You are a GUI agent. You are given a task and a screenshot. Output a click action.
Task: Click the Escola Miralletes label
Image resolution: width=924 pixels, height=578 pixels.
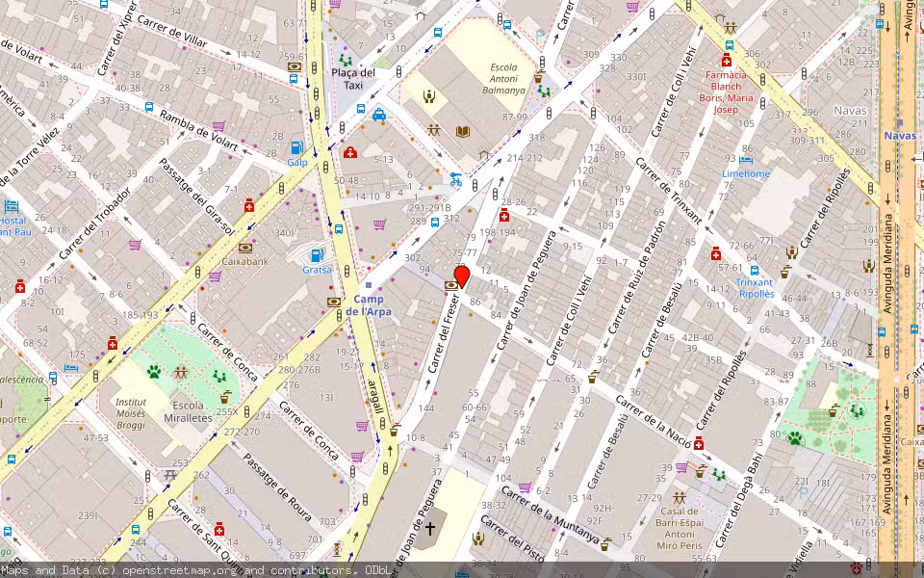click(x=188, y=411)
